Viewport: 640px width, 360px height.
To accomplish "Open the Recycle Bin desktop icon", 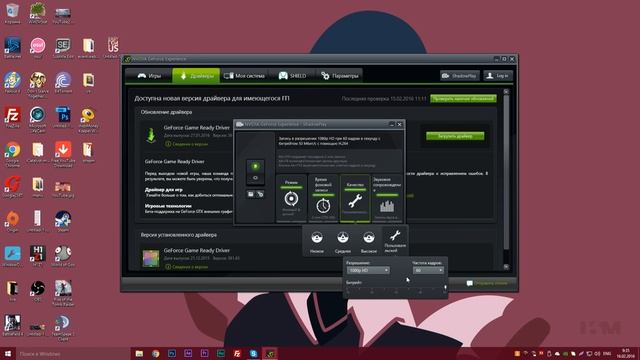I will 12,13.
